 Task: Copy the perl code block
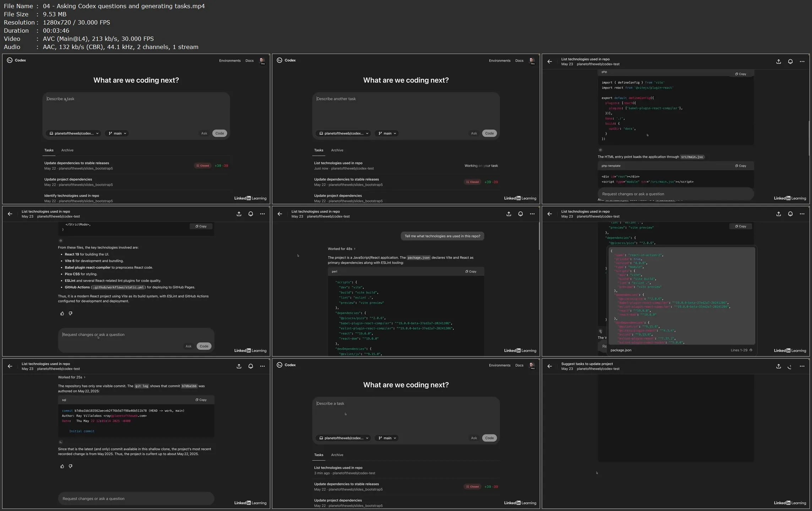click(471, 272)
